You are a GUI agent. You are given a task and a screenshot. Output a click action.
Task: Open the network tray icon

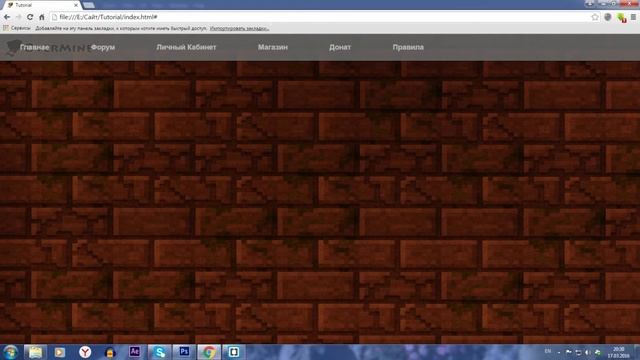(578, 352)
